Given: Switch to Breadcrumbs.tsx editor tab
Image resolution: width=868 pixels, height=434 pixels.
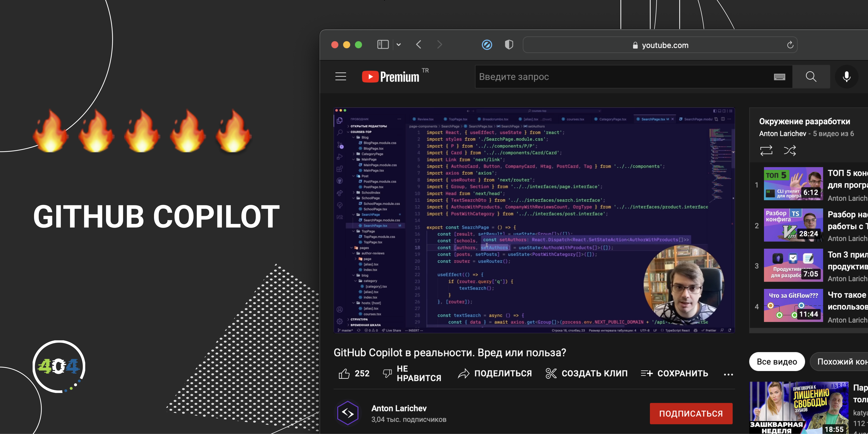Looking at the screenshot, I should [493, 119].
